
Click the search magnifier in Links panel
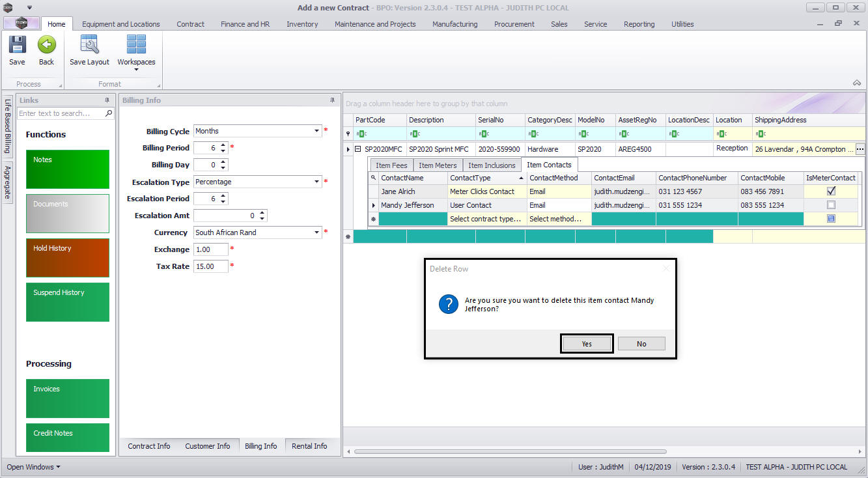click(x=109, y=113)
